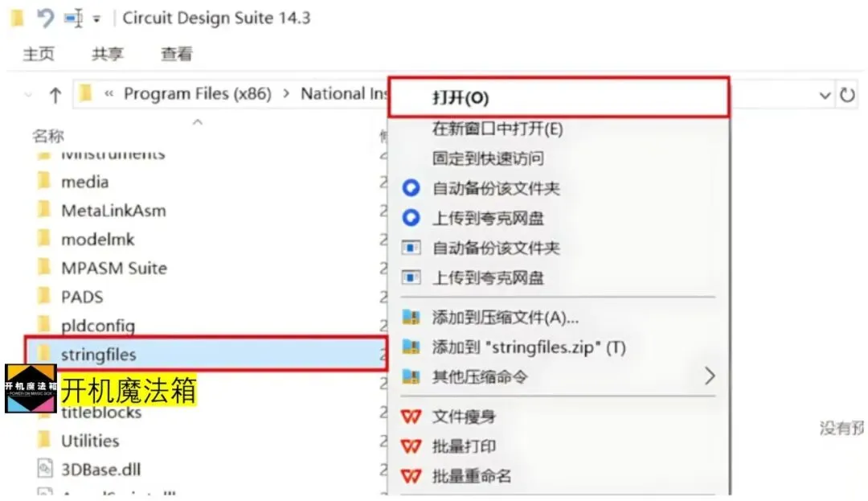Click the PADS folder icon

click(x=43, y=296)
